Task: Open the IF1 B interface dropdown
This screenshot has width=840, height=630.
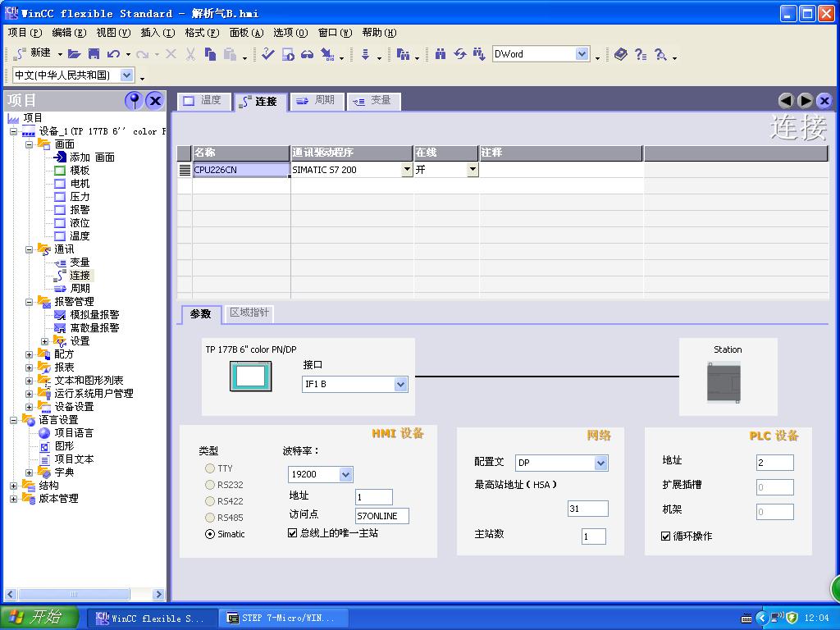Action: (400, 384)
